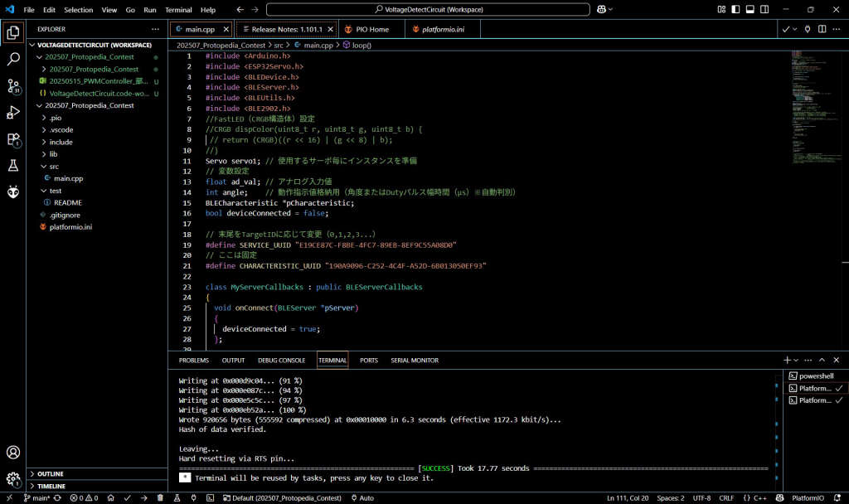Click Serial Monitor plug icon in status bar
The image size is (849, 504).
193,498
